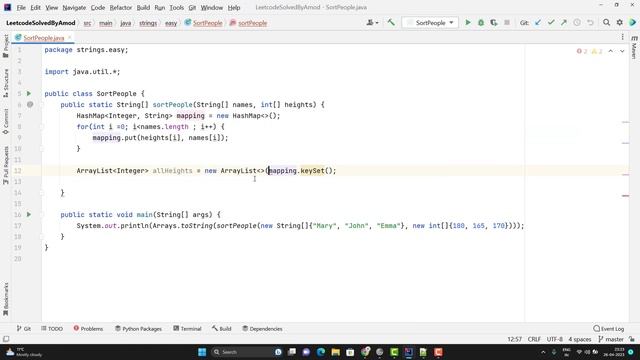Select the SortPeople.java editor tab
The image size is (640, 360).
[x=43, y=38]
